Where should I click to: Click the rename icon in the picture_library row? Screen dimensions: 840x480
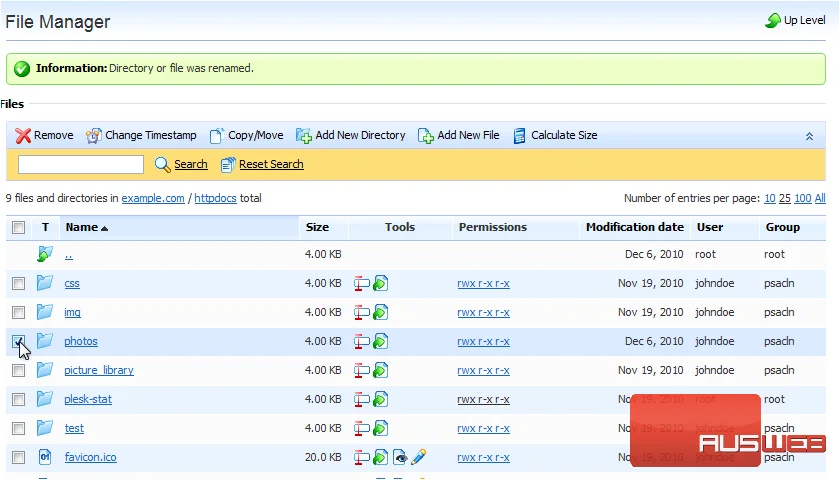click(x=362, y=370)
